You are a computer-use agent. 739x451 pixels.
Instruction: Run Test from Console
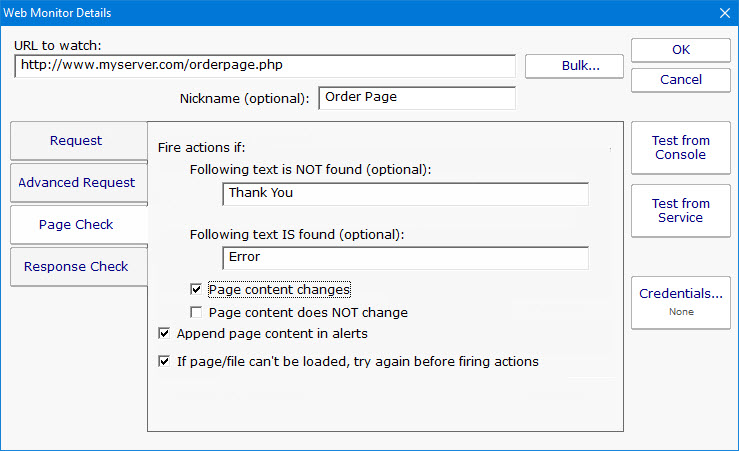680,148
